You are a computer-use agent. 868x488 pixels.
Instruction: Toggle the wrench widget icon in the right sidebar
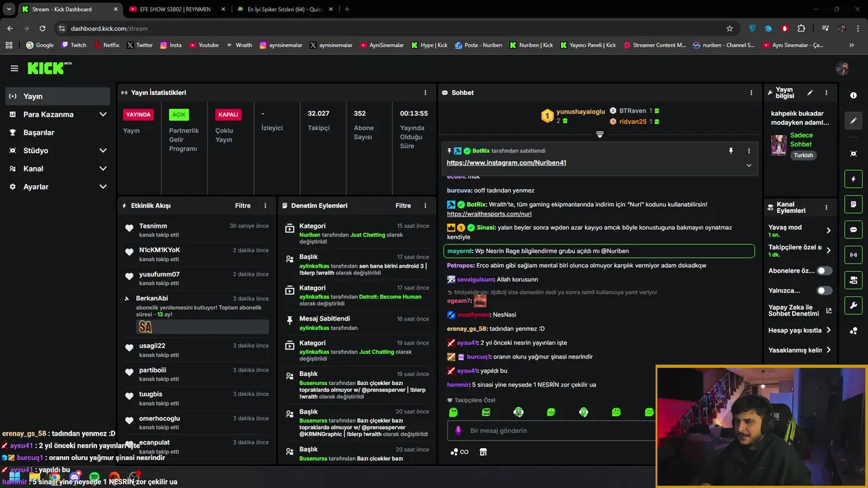[x=853, y=306]
